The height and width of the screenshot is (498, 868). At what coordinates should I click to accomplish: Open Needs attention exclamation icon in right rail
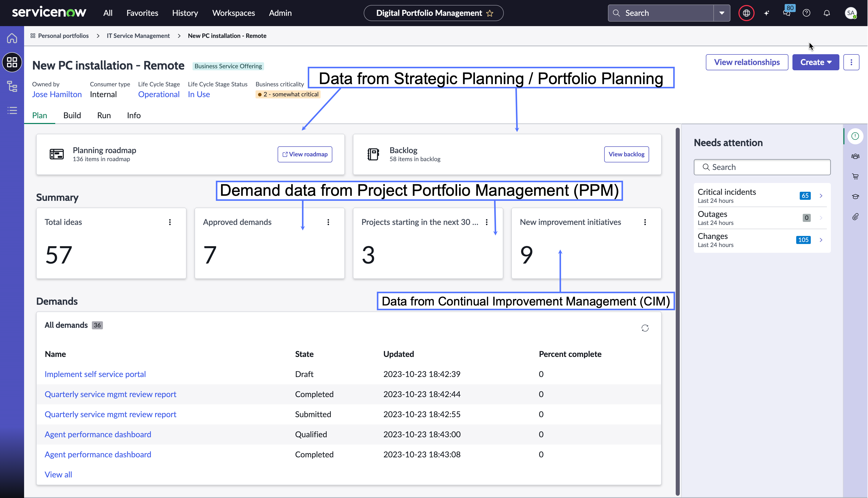click(x=855, y=136)
